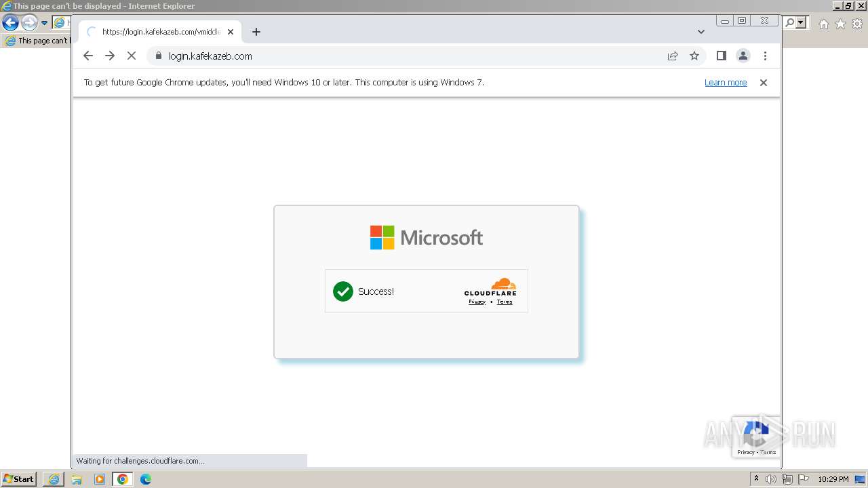
Task: View site information lock icon
Action: (159, 56)
